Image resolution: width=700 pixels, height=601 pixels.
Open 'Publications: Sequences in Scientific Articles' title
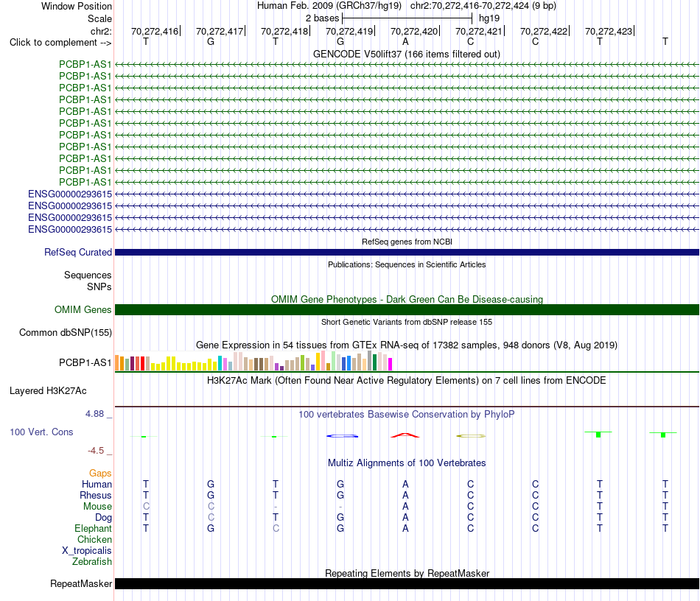[x=407, y=264]
